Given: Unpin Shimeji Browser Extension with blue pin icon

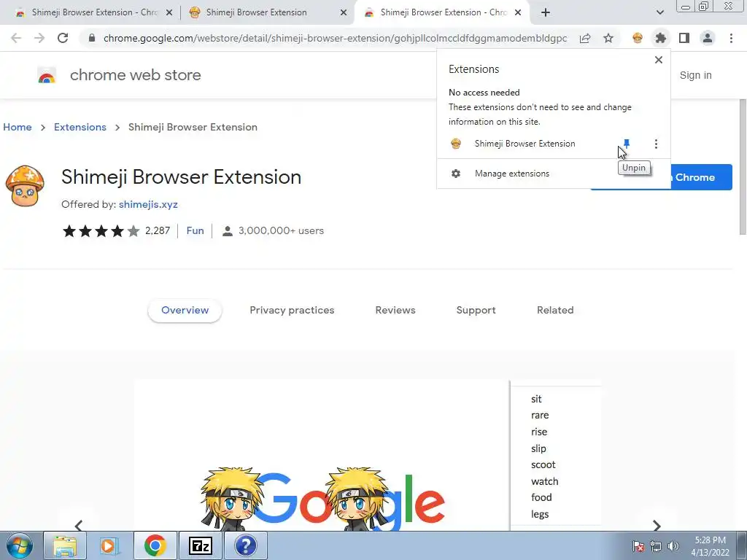Looking at the screenshot, I should (627, 144).
